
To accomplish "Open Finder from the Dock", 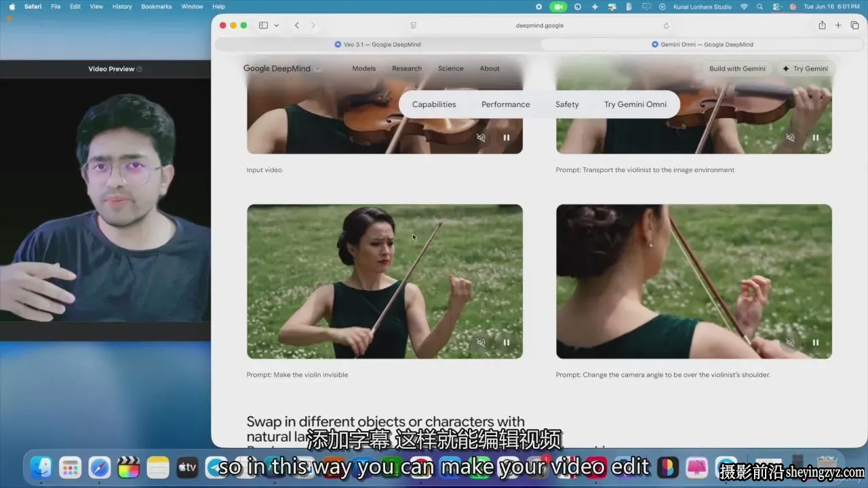I will (41, 467).
